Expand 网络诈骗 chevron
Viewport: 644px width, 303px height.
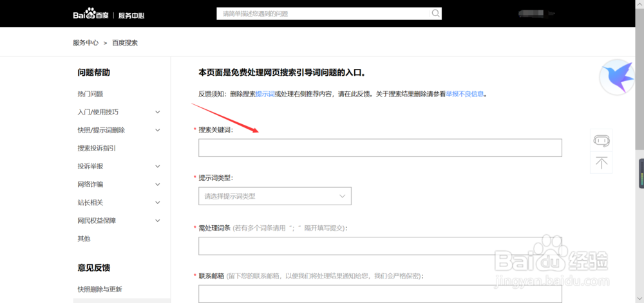tap(158, 185)
